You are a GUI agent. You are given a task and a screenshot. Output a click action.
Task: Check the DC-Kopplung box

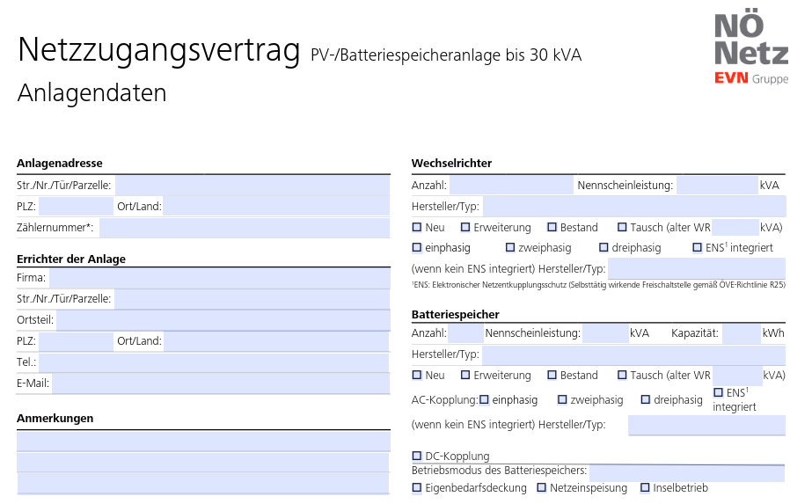417,456
